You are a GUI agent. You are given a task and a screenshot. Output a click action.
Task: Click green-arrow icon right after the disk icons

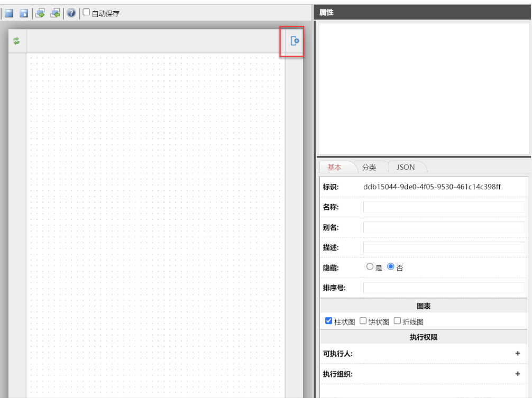[40, 13]
